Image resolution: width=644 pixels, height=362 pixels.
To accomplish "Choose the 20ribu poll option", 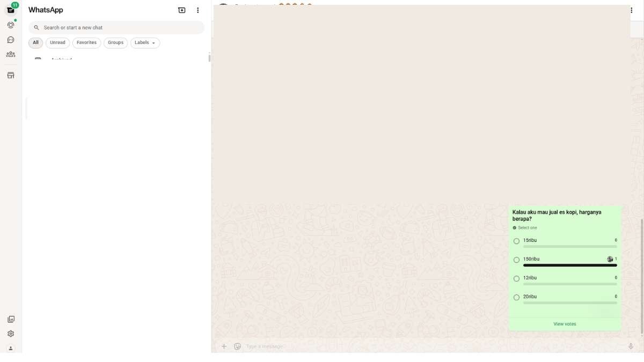I will click(x=517, y=298).
